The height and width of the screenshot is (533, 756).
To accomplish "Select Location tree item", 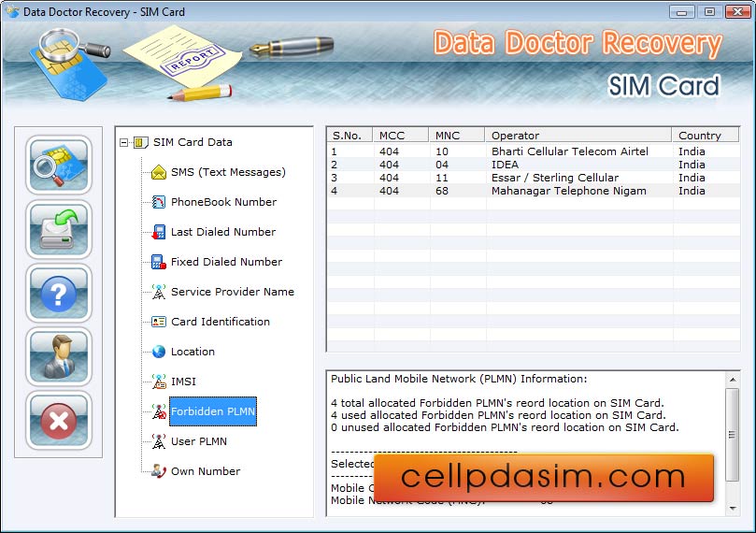I will point(193,352).
